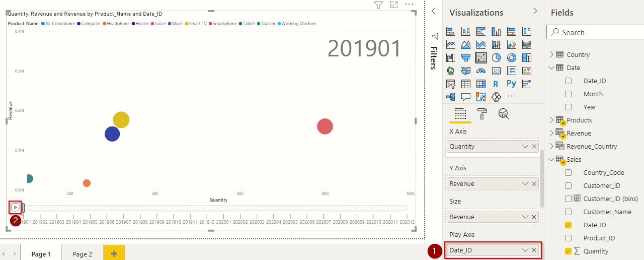Open more visuals ellipsis in Visualizations

pos(511,97)
